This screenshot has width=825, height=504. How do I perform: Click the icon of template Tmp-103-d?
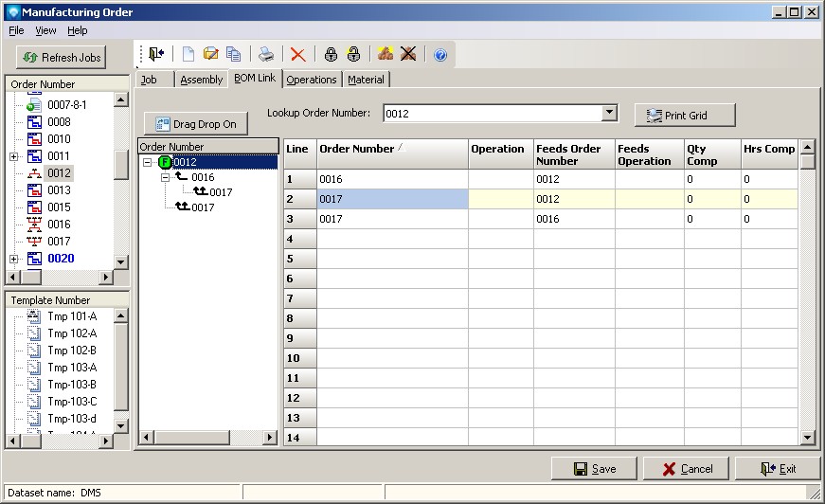coord(34,419)
